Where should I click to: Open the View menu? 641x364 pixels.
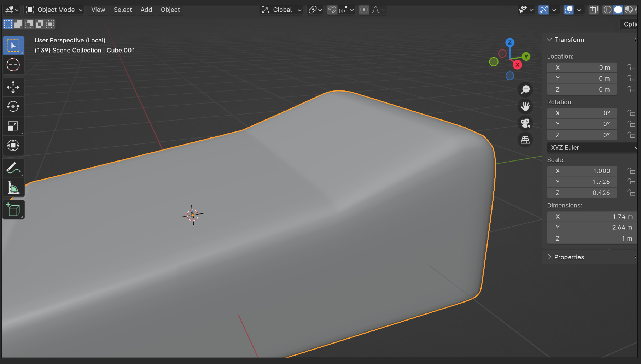pyautogui.click(x=98, y=10)
